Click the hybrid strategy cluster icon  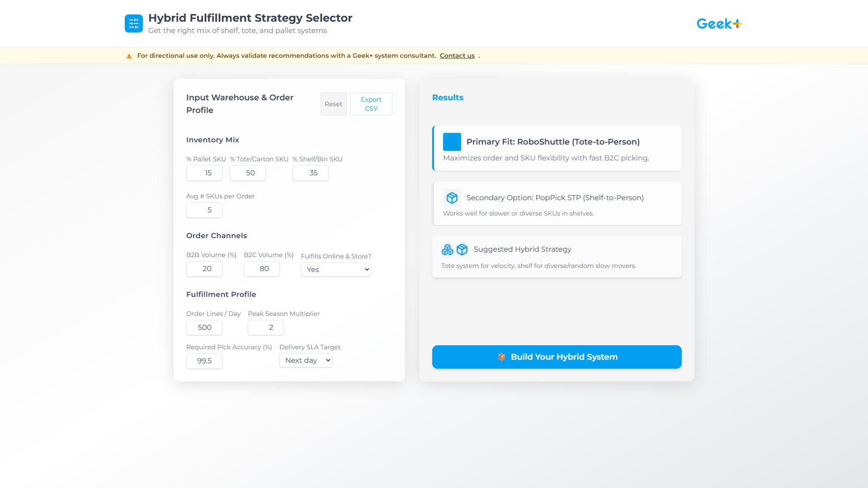(x=448, y=249)
